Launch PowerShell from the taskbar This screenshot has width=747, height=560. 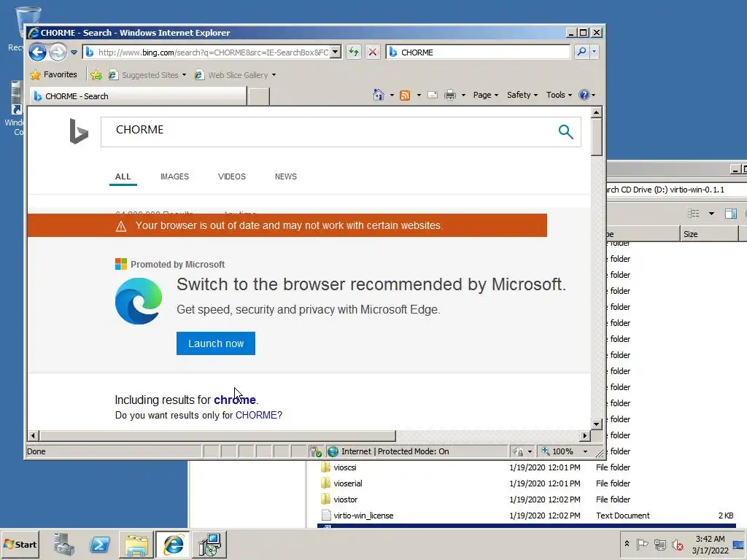[100, 544]
